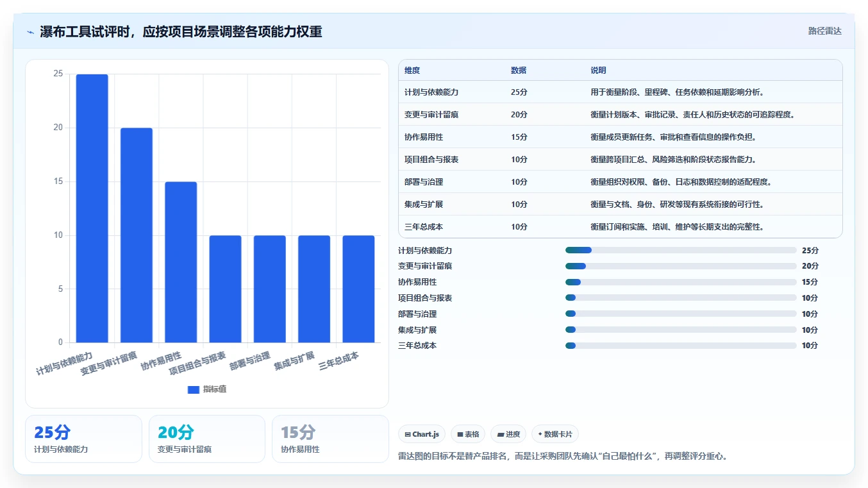The height and width of the screenshot is (488, 868).
Task: Select the 表格 tag chip
Action: tap(468, 434)
